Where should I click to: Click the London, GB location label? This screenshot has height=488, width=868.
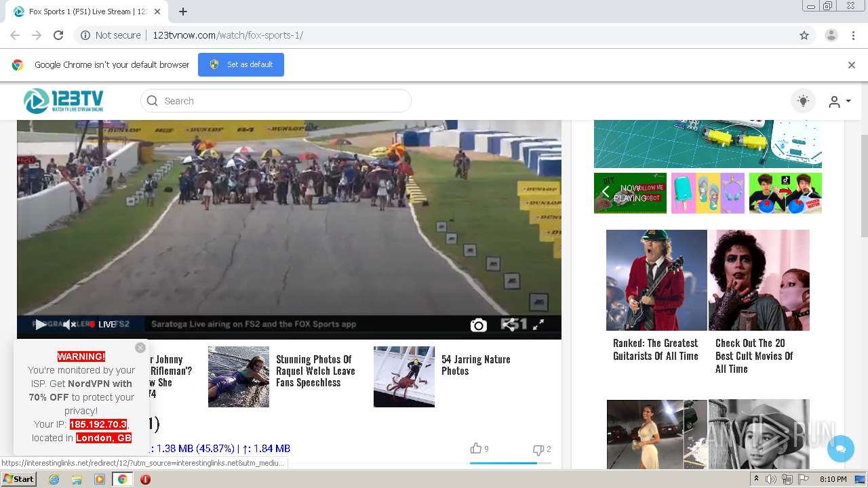pos(104,438)
